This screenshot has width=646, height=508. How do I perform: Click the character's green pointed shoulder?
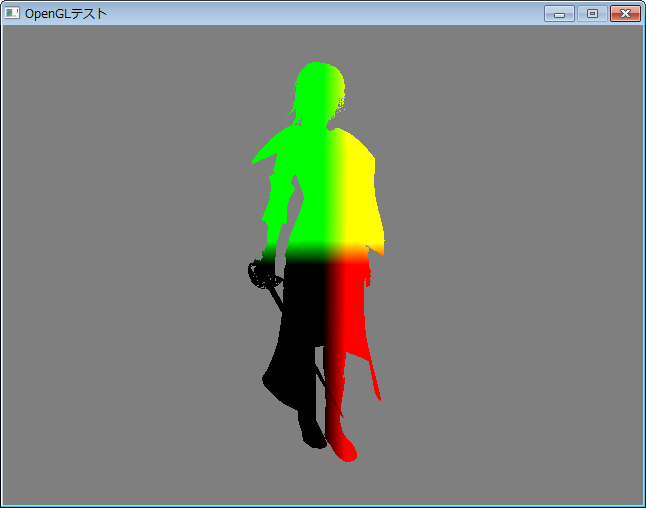point(266,154)
